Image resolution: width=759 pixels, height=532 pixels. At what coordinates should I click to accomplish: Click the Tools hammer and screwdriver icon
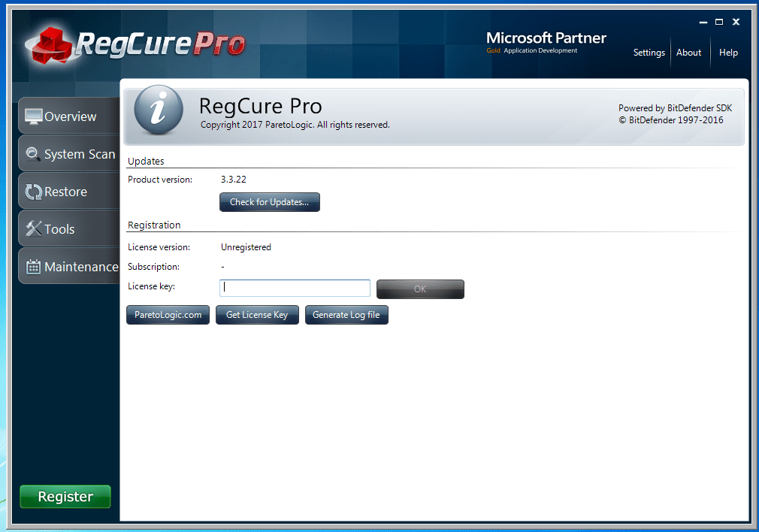pos(33,228)
